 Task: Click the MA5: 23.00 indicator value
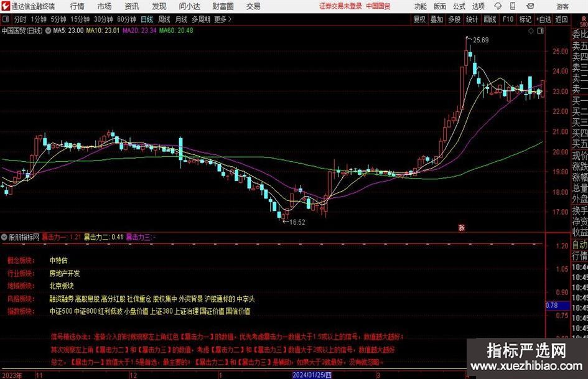point(68,30)
